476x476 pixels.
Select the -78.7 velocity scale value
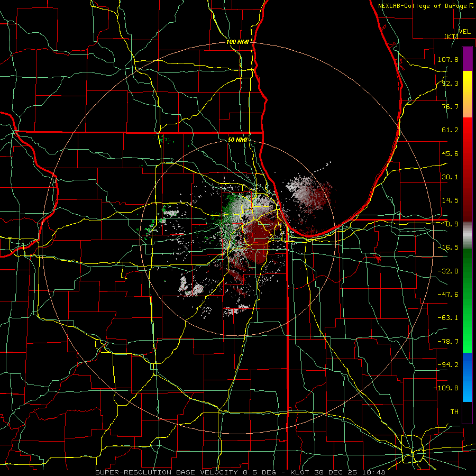click(x=448, y=342)
